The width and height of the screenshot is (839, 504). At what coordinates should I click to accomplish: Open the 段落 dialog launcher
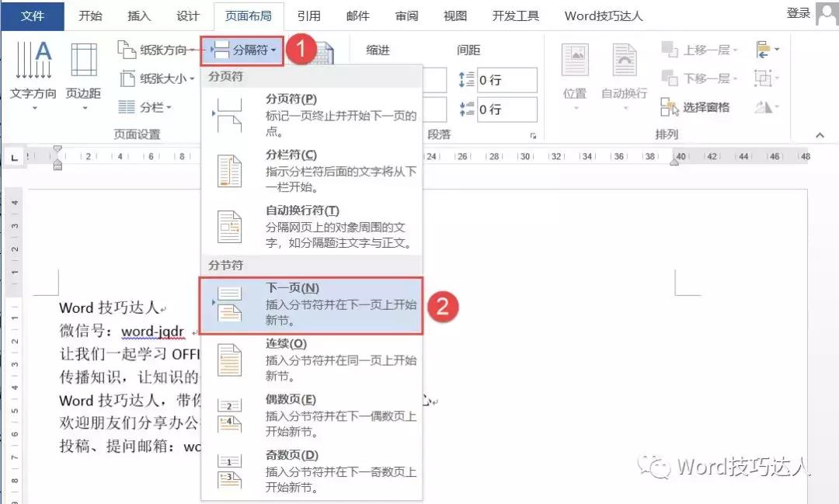[533, 134]
